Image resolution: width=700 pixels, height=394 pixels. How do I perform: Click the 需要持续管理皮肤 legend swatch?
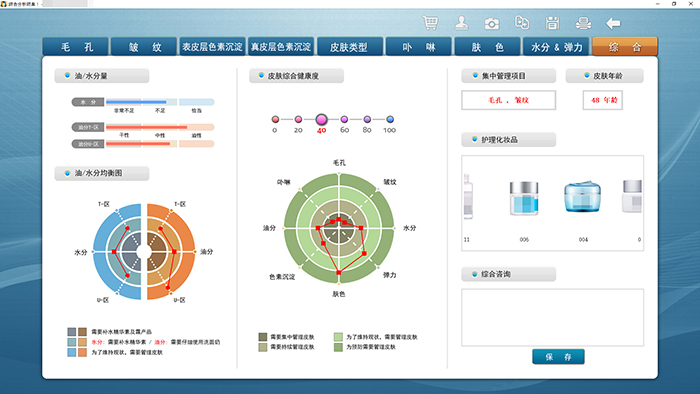click(x=262, y=347)
